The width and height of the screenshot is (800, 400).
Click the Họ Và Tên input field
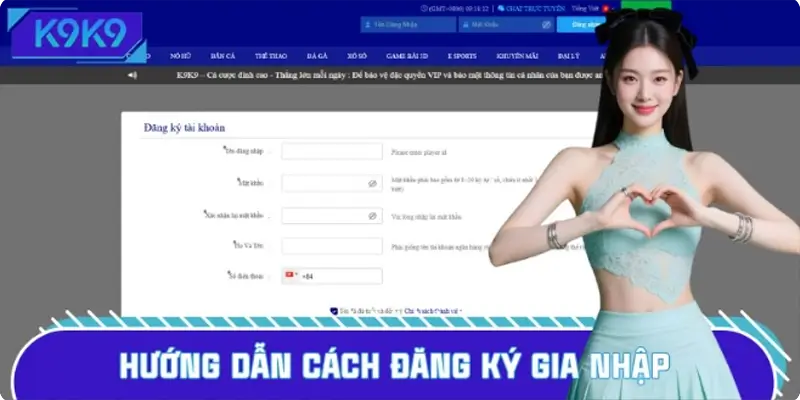pyautogui.click(x=332, y=246)
